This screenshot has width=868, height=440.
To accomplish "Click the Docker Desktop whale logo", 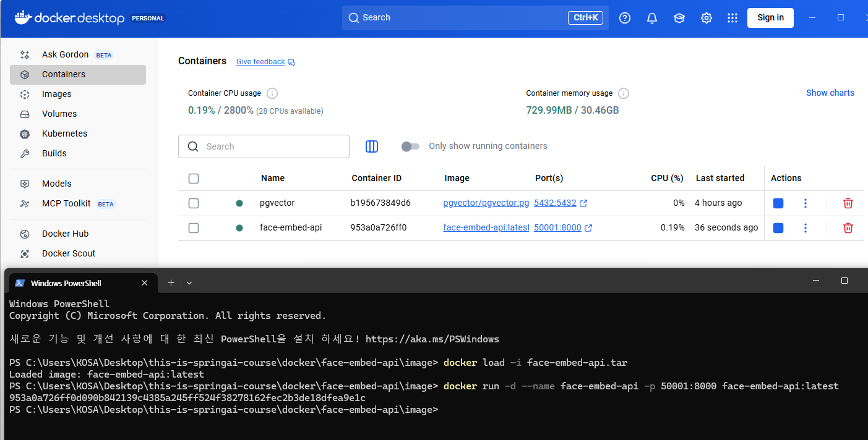I will click(22, 17).
